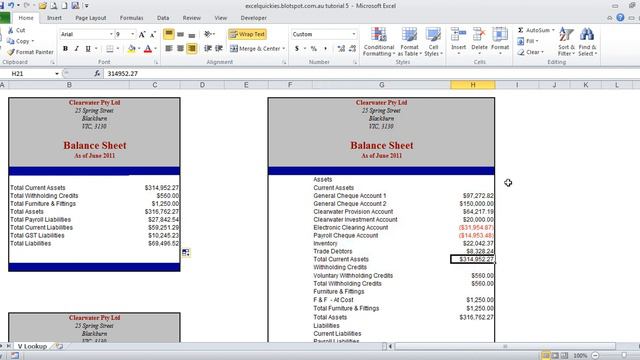The image size is (640, 360).
Task: Activate the Format Painter
Action: [31, 52]
